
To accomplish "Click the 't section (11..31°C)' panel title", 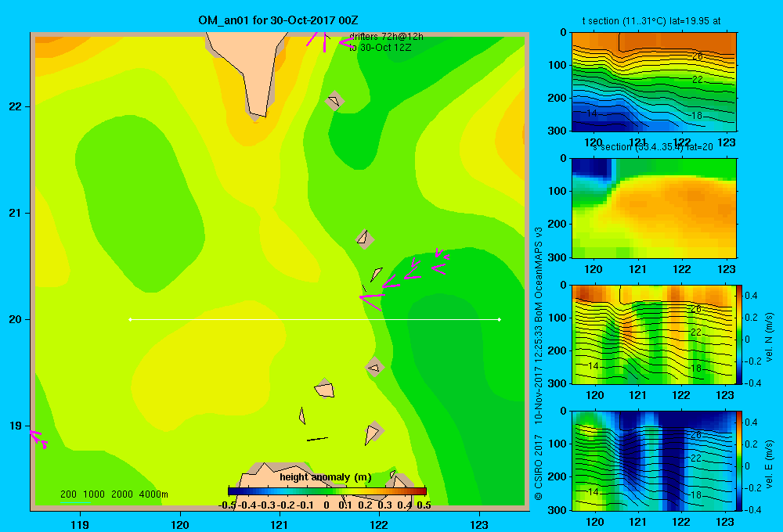I will coord(651,21).
